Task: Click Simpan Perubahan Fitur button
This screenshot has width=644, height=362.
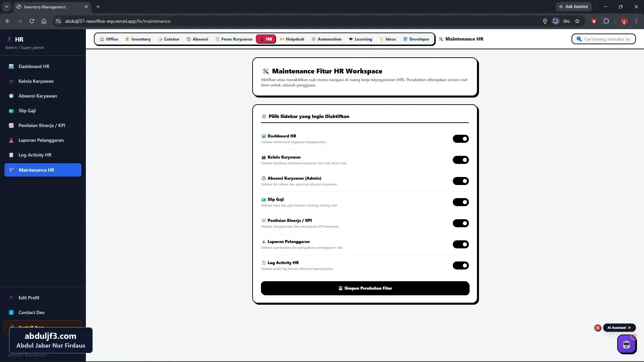Action: pos(365,288)
